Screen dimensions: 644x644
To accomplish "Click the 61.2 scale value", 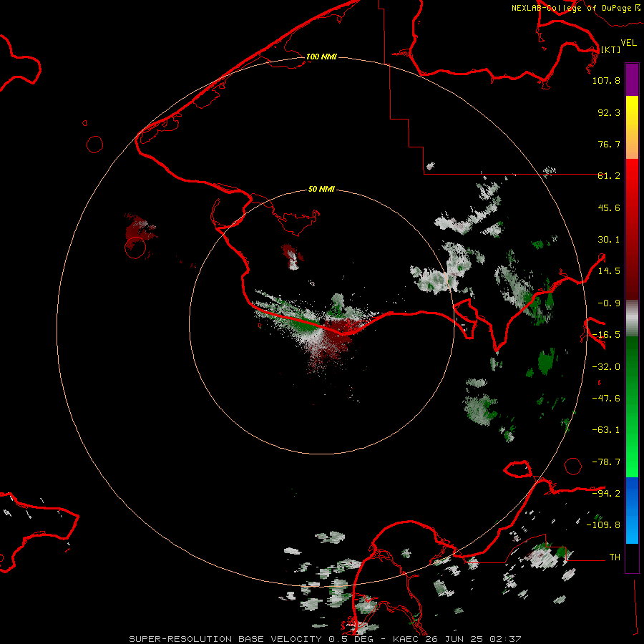I will [x=609, y=176].
